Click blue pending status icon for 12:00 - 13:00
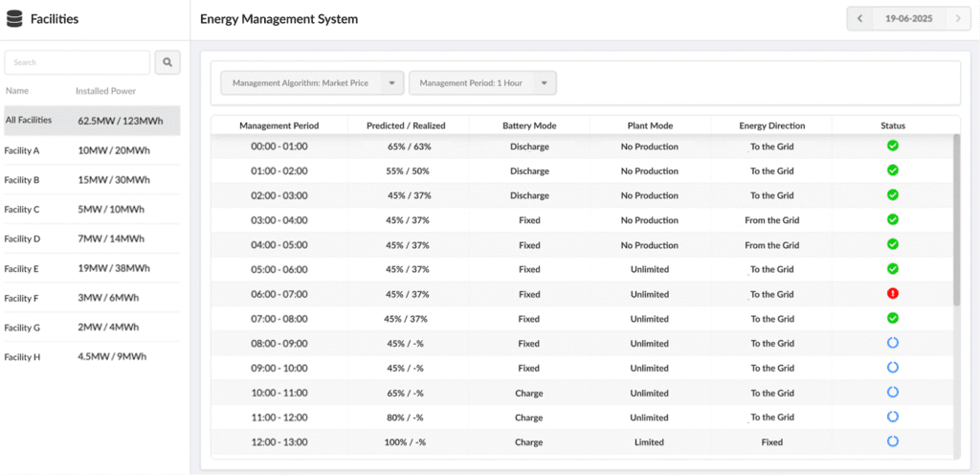 point(893,441)
